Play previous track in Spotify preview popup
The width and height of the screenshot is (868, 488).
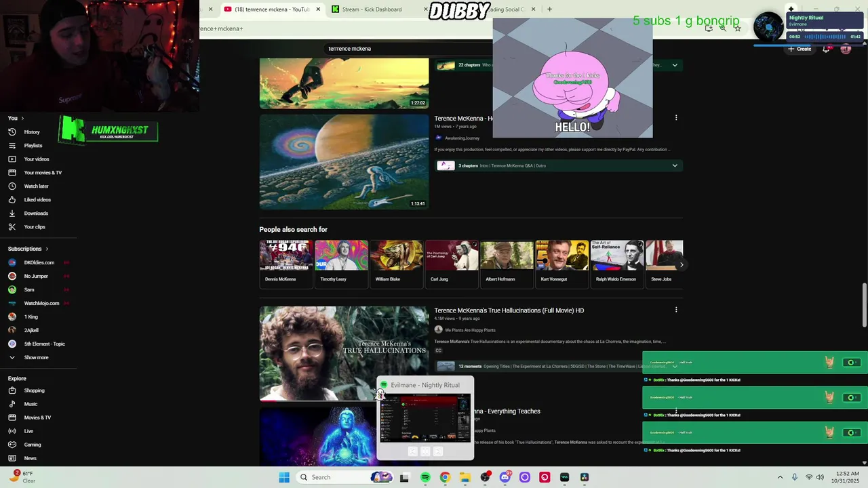[x=412, y=451]
